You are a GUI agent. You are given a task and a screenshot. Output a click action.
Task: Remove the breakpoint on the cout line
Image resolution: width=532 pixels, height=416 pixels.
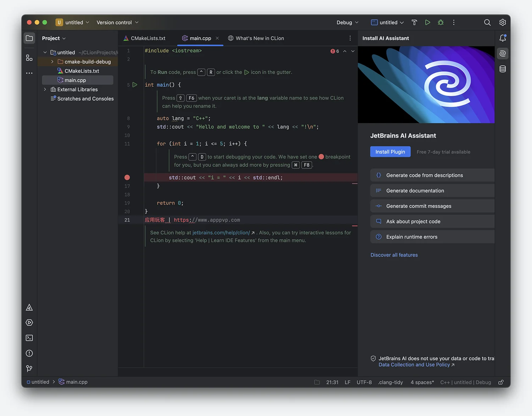pos(127,178)
